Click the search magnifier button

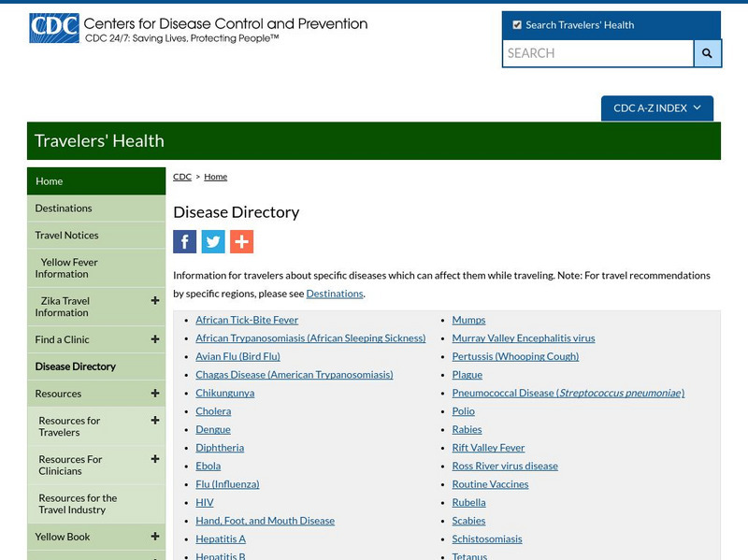(707, 53)
